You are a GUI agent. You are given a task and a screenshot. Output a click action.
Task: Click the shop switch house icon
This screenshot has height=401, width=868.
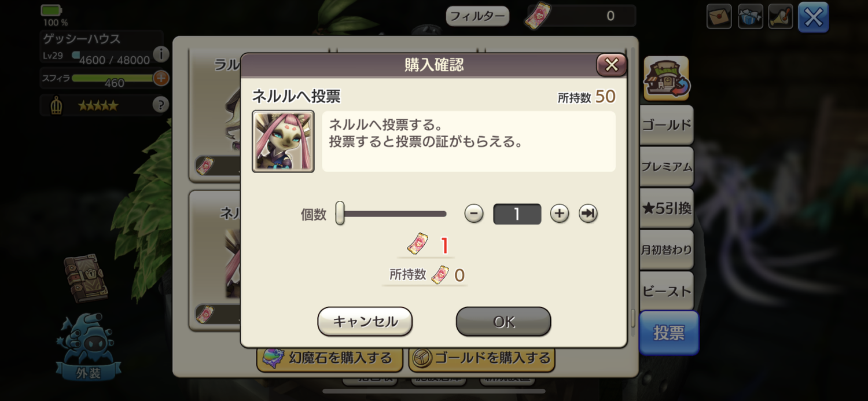pyautogui.click(x=667, y=79)
